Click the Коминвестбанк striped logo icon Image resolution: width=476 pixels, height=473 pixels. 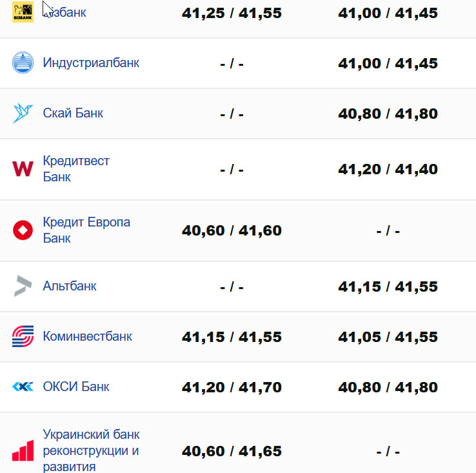(x=23, y=336)
